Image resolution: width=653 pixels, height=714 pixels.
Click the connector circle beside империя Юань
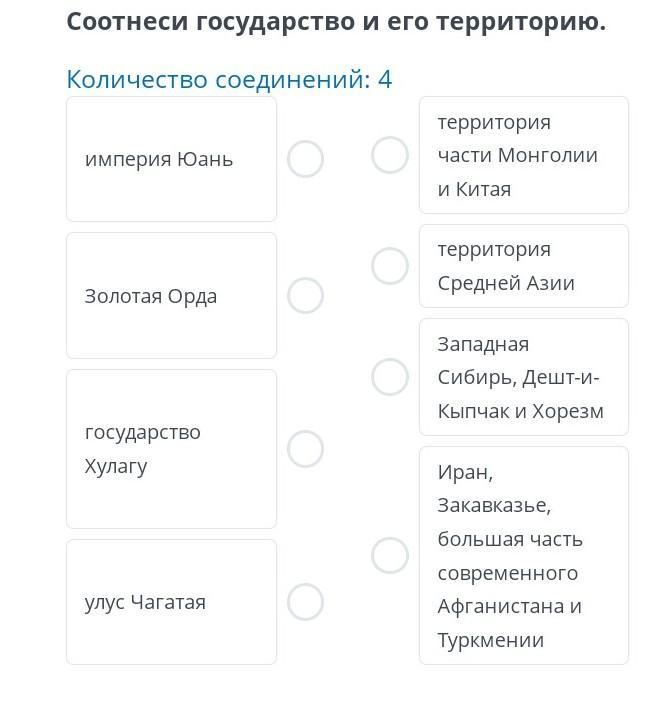305,159
